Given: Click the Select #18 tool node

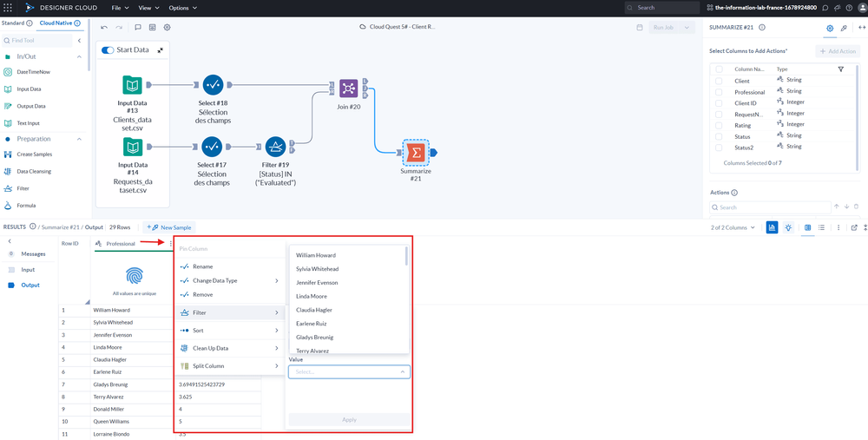Looking at the screenshot, I should click(x=213, y=85).
